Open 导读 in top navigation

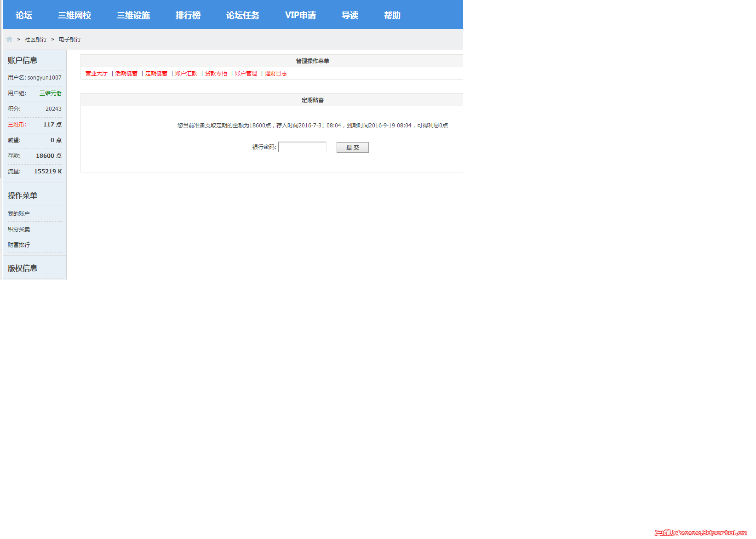point(350,15)
